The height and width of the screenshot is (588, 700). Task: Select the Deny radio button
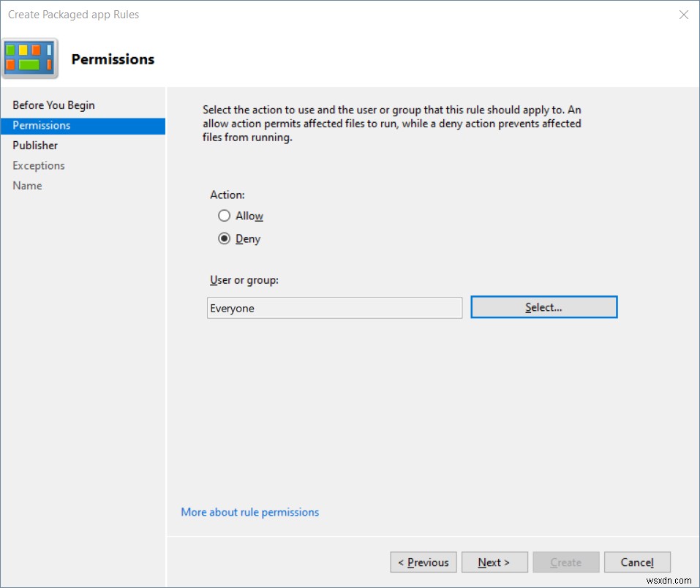pyautogui.click(x=225, y=238)
